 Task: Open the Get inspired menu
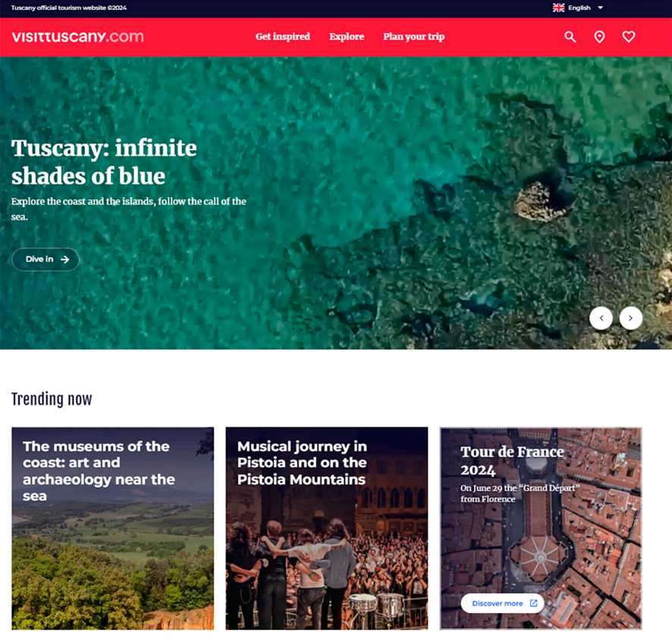click(283, 37)
